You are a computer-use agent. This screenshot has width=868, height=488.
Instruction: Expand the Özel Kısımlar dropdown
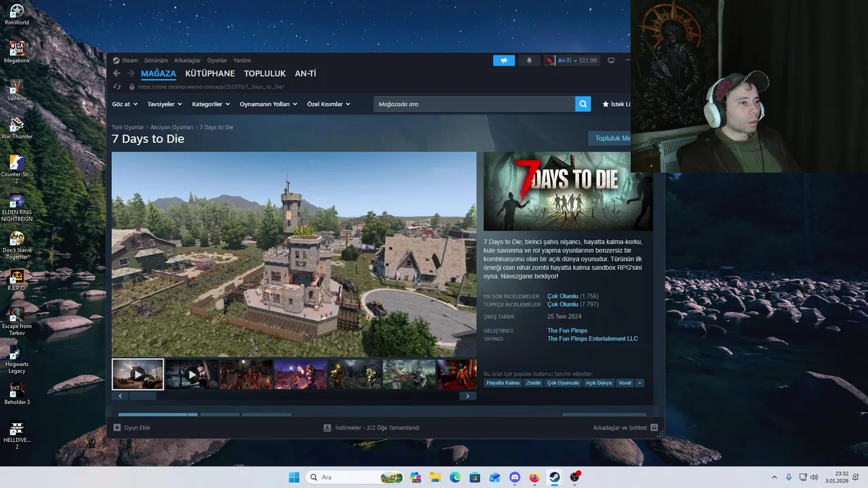coord(329,104)
